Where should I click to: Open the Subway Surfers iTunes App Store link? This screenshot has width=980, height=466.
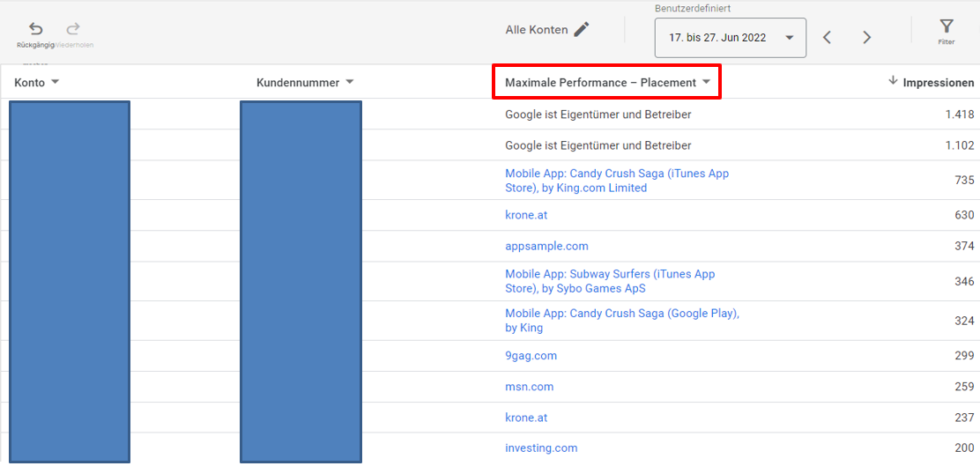pos(610,281)
